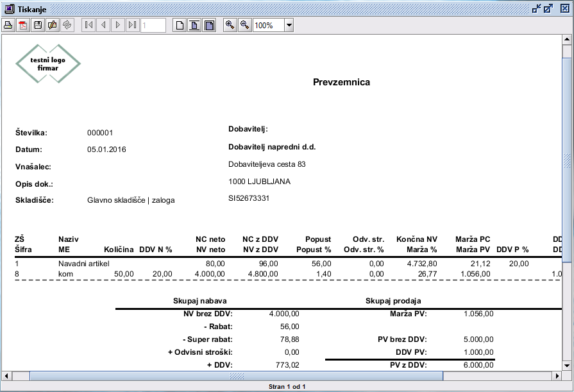Viewport: 574px width, 392px height.
Task: Click the vertical scrollbar down arrow
Action: tap(567, 364)
